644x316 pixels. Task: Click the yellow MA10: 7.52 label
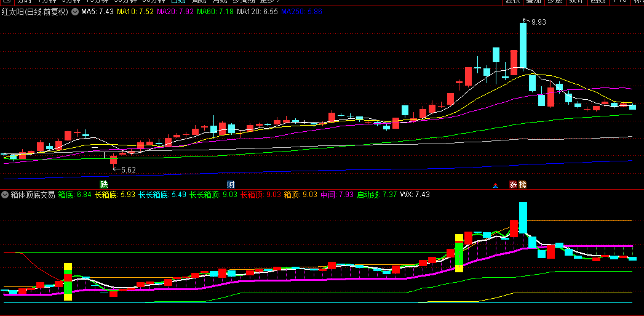[x=135, y=12]
